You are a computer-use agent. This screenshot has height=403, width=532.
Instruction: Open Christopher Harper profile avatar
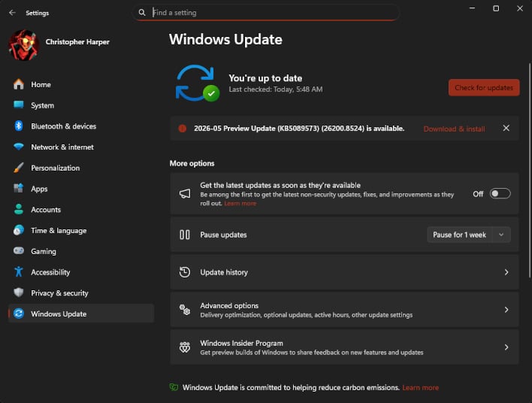coord(24,45)
